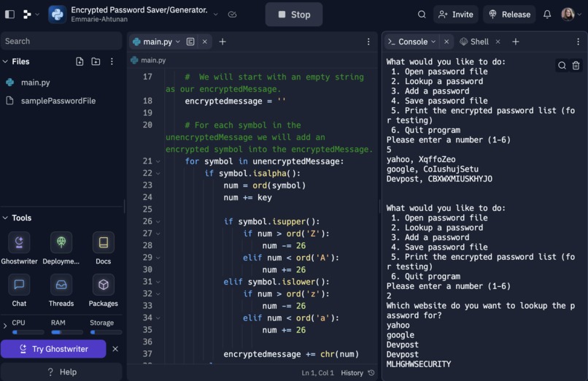588x381 pixels.
Task: Click the RAM usage bar
Action: point(67,332)
